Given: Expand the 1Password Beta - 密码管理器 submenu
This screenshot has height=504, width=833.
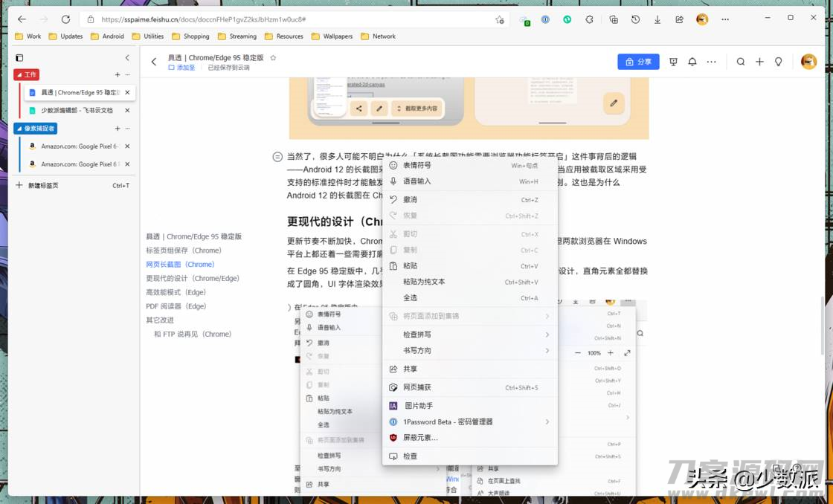Looking at the screenshot, I should (469, 421).
